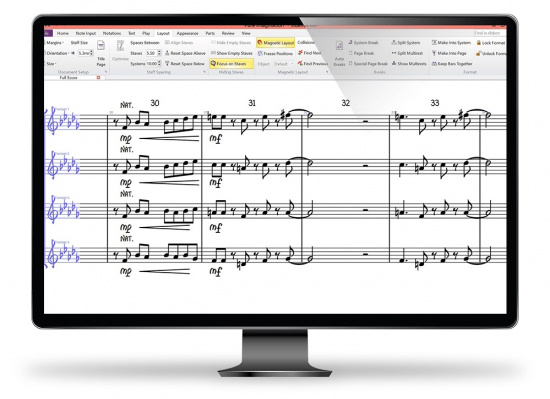
Task: Adjust the Systems spacing stepper
Action: (x=160, y=64)
